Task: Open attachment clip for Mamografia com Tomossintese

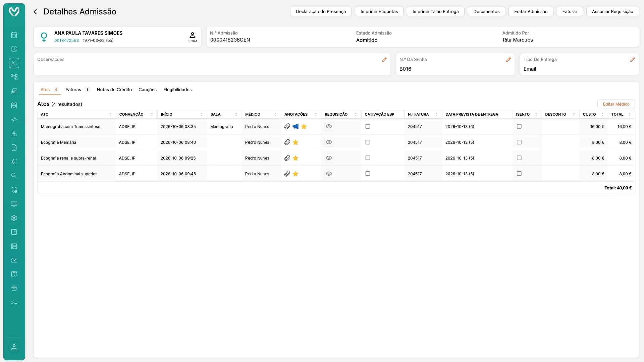Action: click(287, 126)
